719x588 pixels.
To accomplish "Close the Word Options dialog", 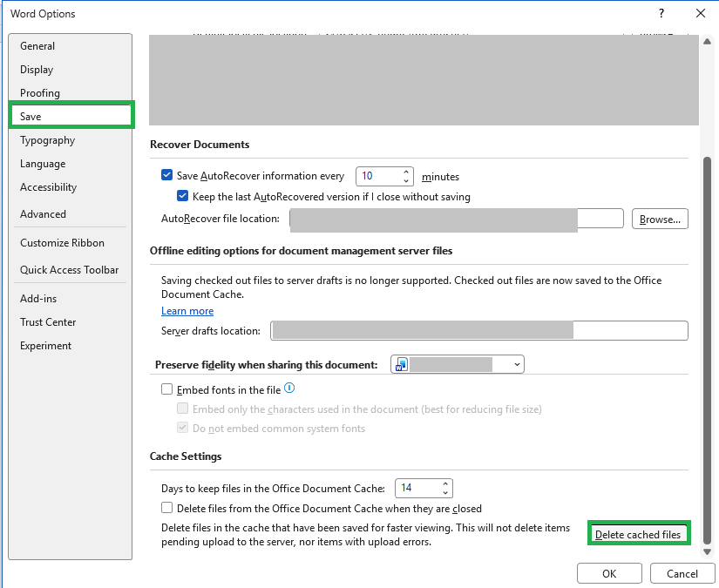I will pos(701,13).
